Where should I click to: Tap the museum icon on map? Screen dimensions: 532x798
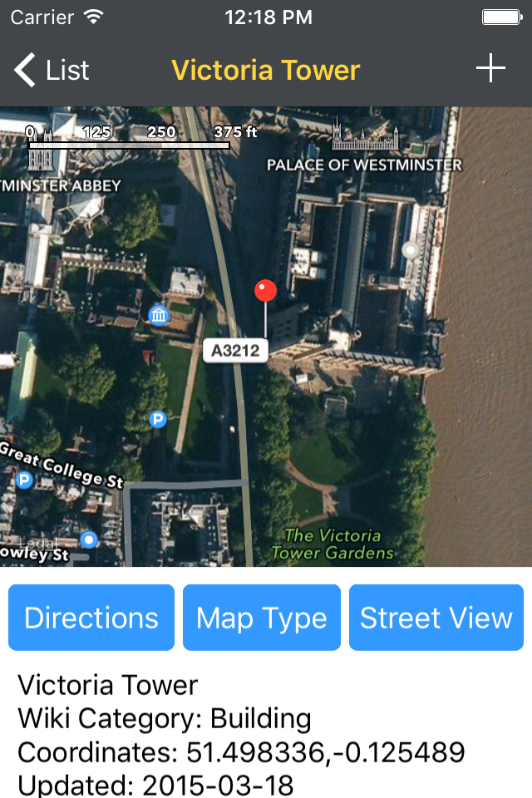point(159,315)
